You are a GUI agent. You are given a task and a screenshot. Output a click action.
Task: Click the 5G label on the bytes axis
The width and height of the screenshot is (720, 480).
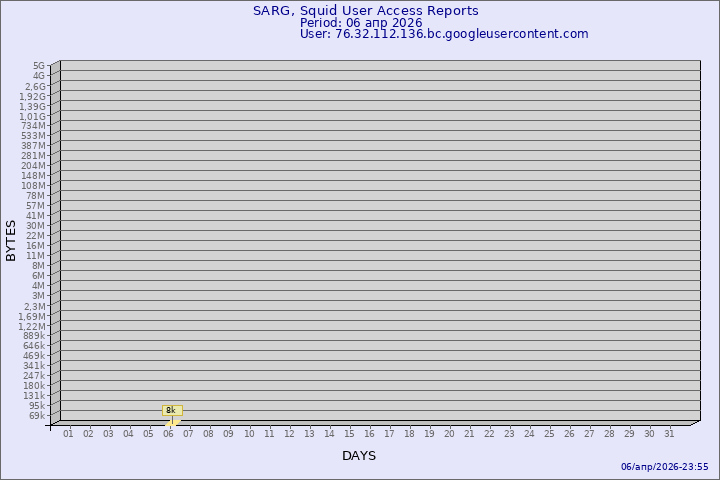pos(39,66)
